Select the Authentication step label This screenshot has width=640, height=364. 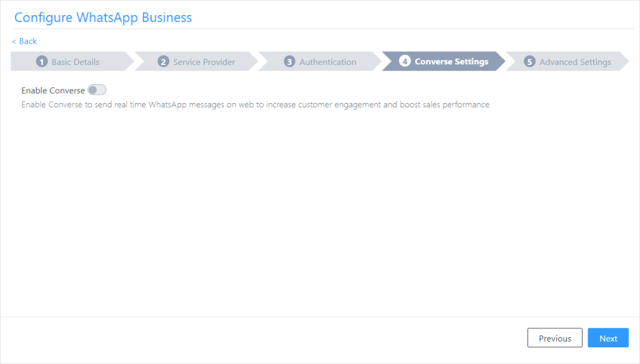[327, 61]
